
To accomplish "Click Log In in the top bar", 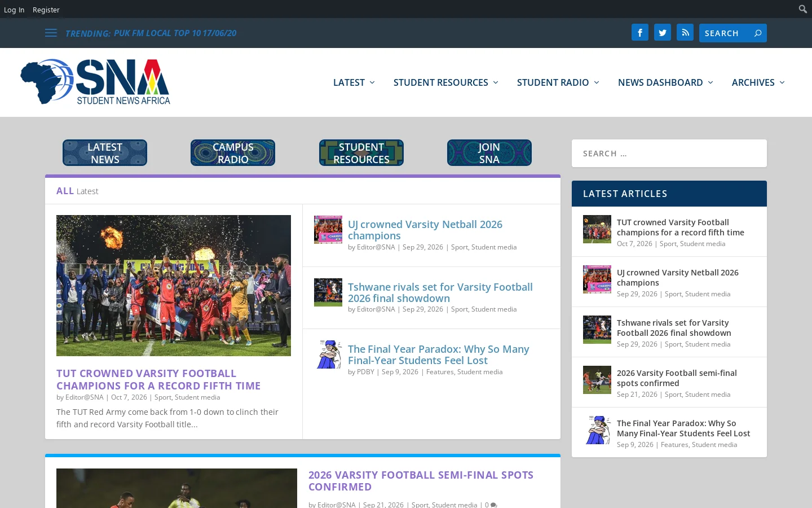I will point(14,10).
